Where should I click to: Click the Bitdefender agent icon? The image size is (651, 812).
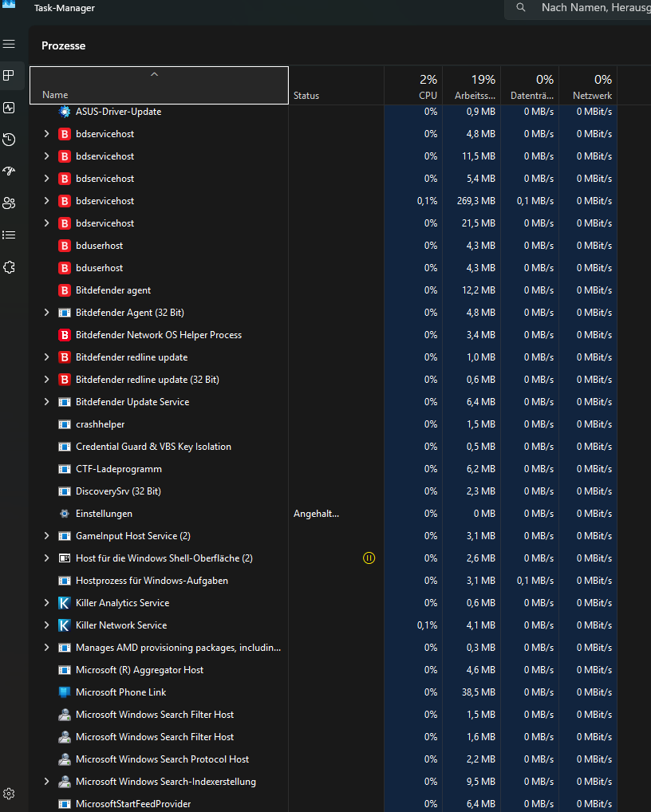(64, 290)
